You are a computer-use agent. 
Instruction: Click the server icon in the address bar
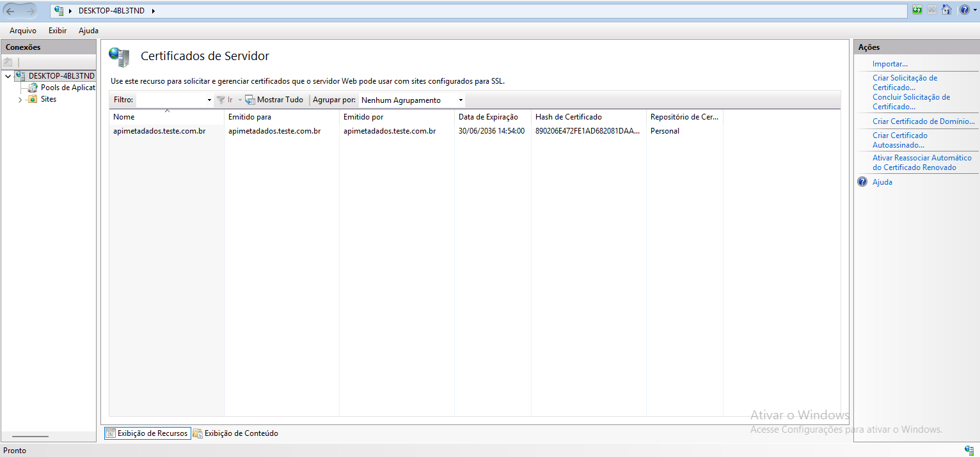(59, 11)
